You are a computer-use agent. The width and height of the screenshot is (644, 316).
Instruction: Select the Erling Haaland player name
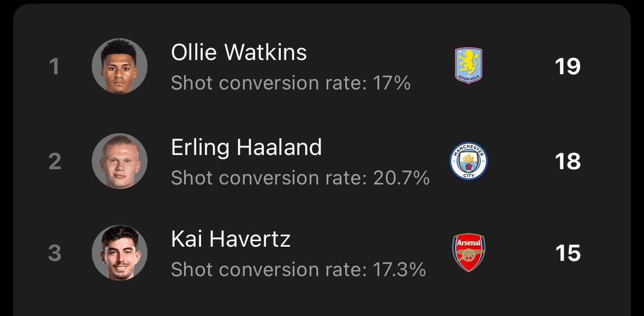pyautogui.click(x=246, y=148)
